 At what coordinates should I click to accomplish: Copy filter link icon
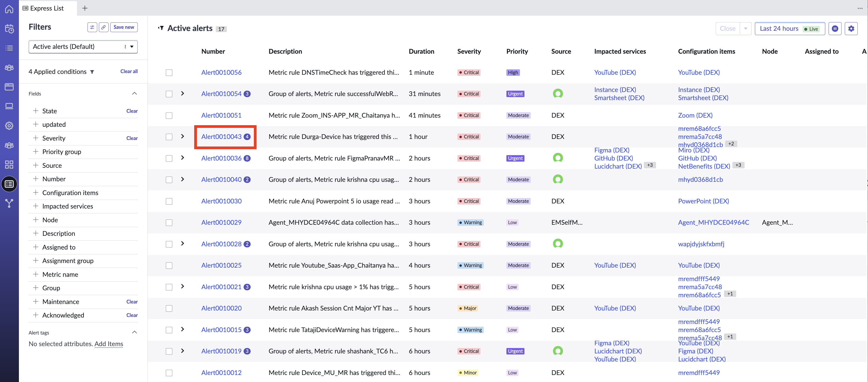103,27
